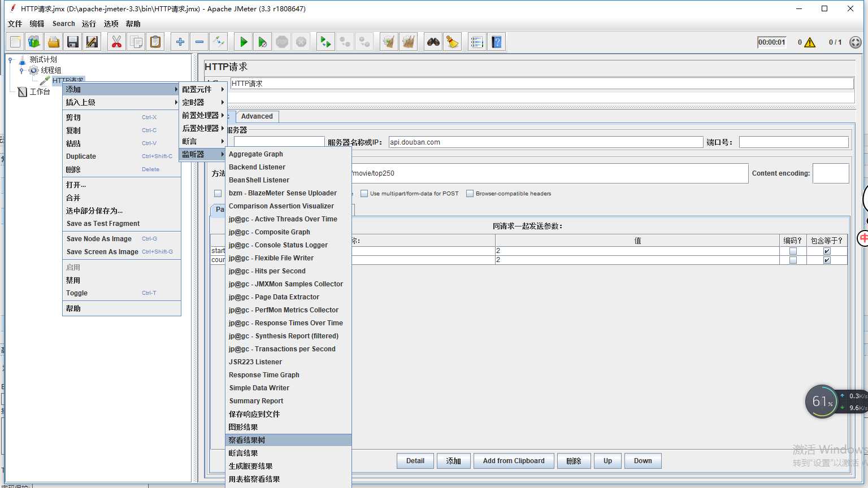Open 插入上级 submenu in context menu
The image size is (868, 488).
coord(121,102)
